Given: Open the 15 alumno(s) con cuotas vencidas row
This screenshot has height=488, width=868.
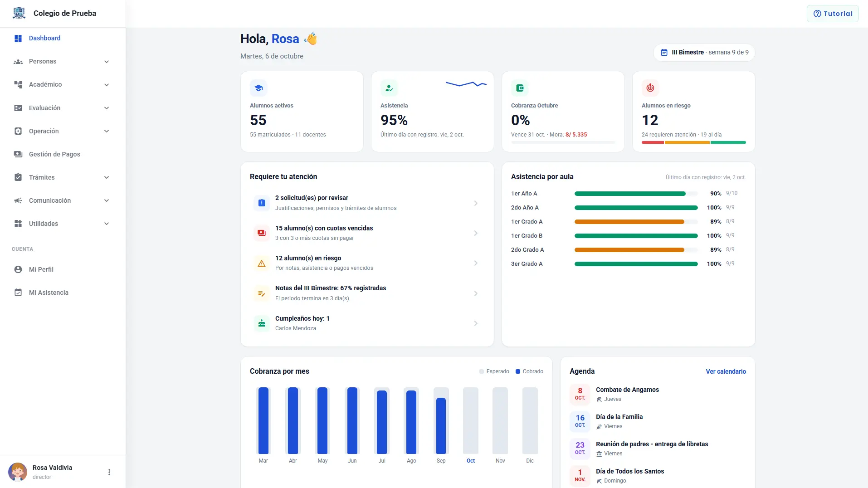Looking at the screenshot, I should tap(367, 233).
